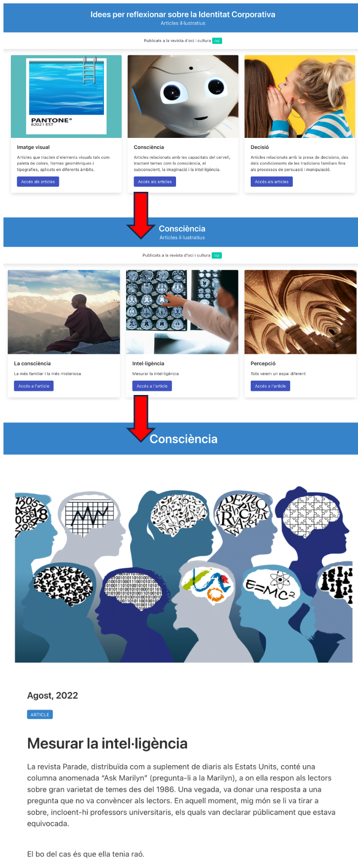Image resolution: width=358 pixels, height=868 pixels.
Task: Open the Consciència category articles button
Action: [155, 182]
